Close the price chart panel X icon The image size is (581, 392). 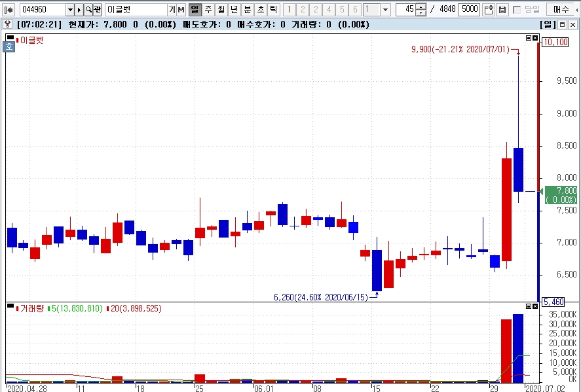[535, 38]
